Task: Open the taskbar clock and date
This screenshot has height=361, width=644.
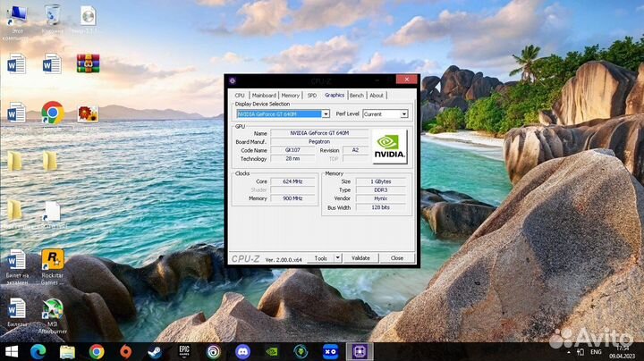Action: (622, 352)
